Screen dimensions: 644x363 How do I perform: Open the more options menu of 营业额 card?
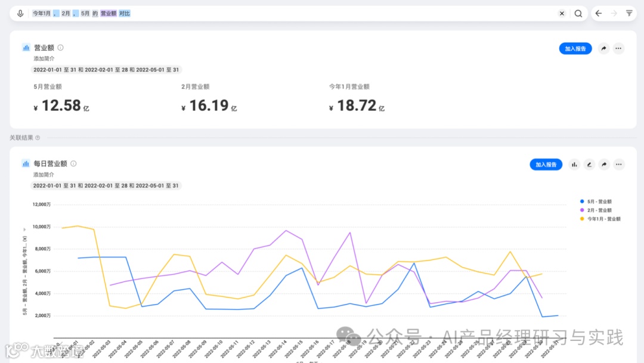[x=618, y=48]
